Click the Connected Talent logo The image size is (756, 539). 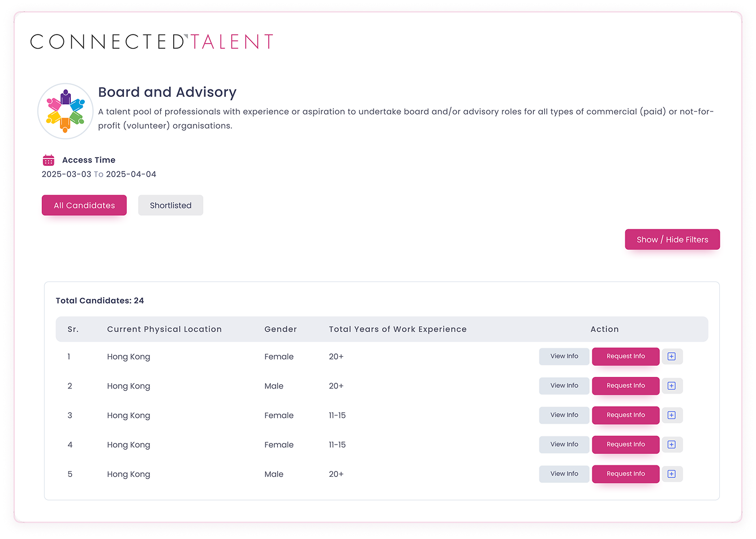pyautogui.click(x=151, y=41)
